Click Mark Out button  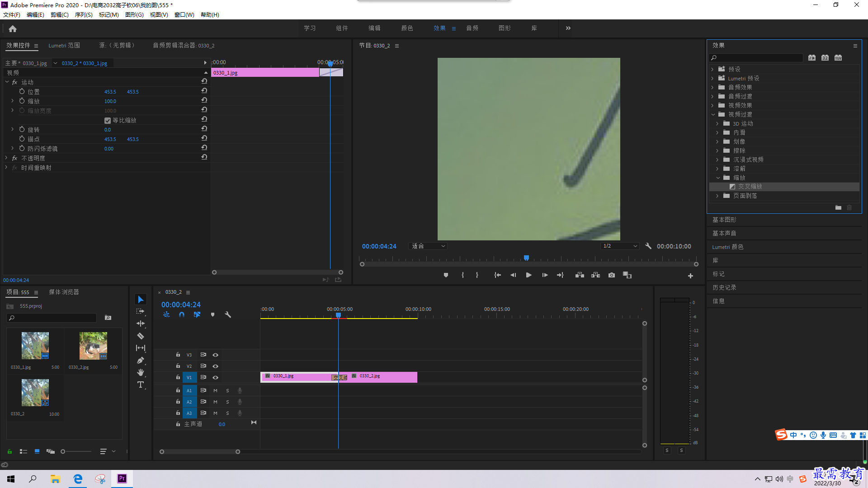tap(477, 275)
